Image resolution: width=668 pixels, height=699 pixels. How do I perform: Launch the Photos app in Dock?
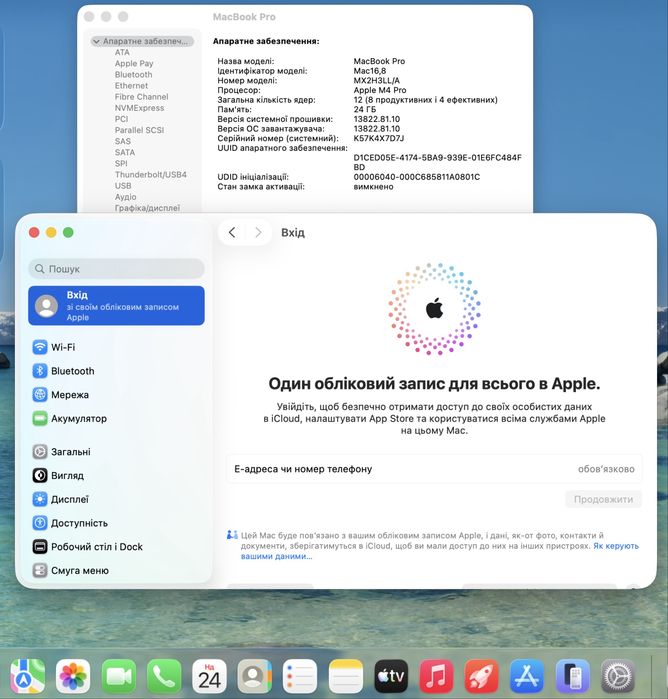click(73, 676)
